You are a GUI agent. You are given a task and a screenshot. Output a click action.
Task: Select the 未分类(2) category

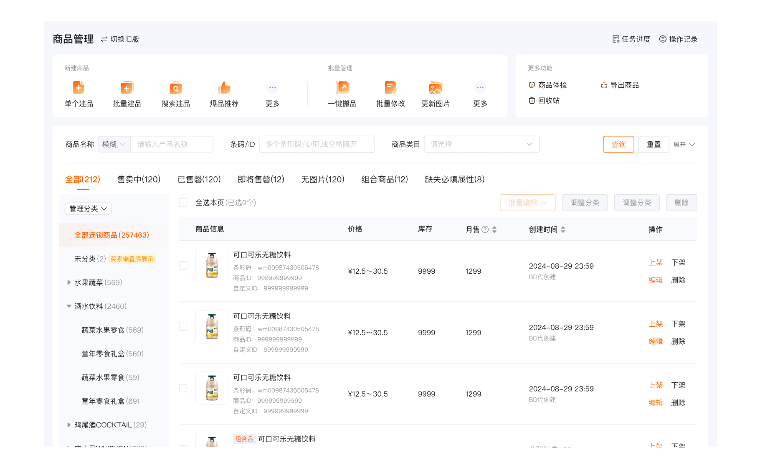click(x=90, y=259)
